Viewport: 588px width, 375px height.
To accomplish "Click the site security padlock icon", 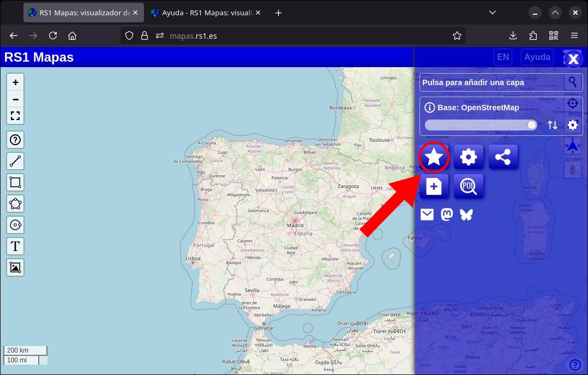I will coord(145,35).
